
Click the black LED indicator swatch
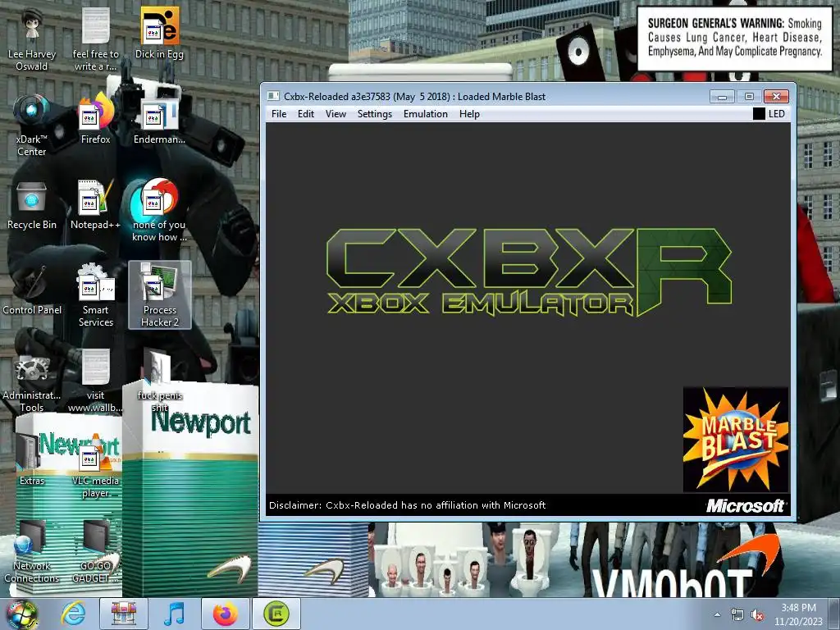759,113
